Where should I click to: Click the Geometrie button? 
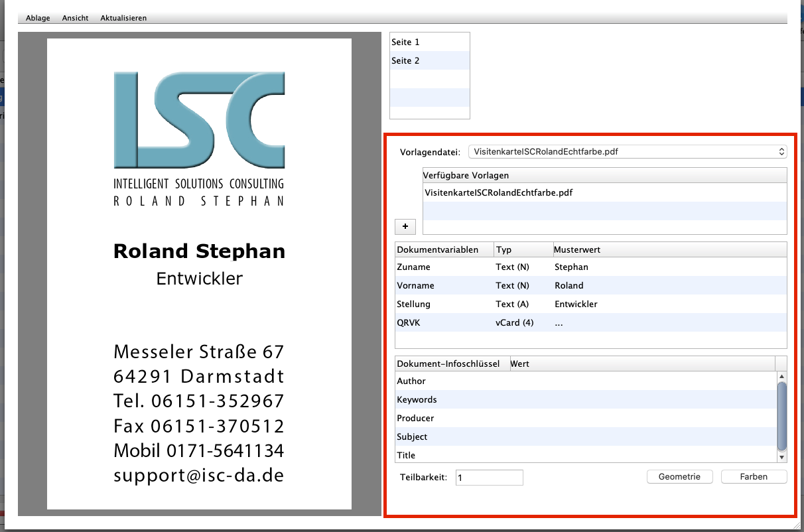coord(679,476)
